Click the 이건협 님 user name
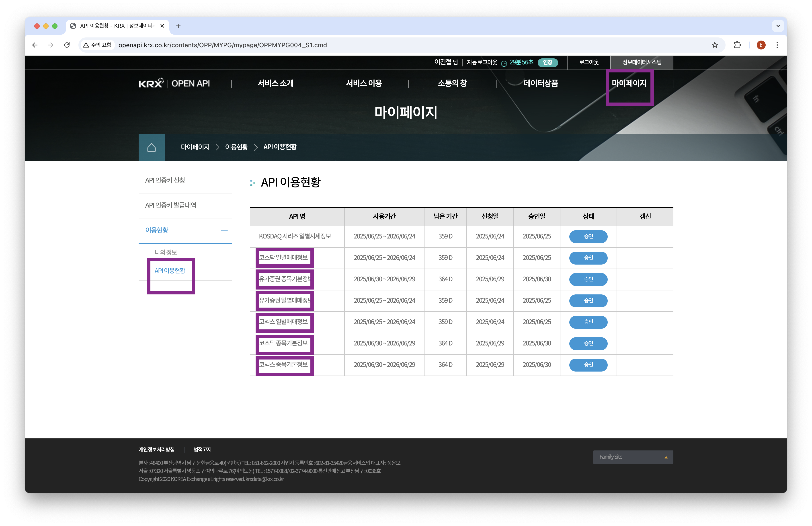812x526 pixels. (446, 62)
